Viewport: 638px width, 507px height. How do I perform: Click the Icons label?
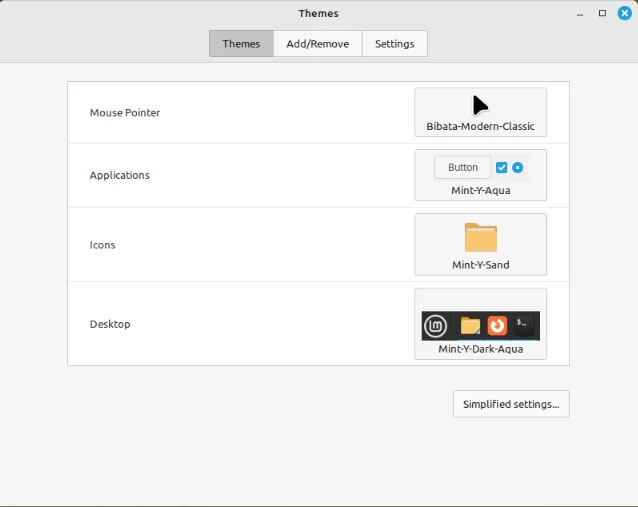(103, 245)
